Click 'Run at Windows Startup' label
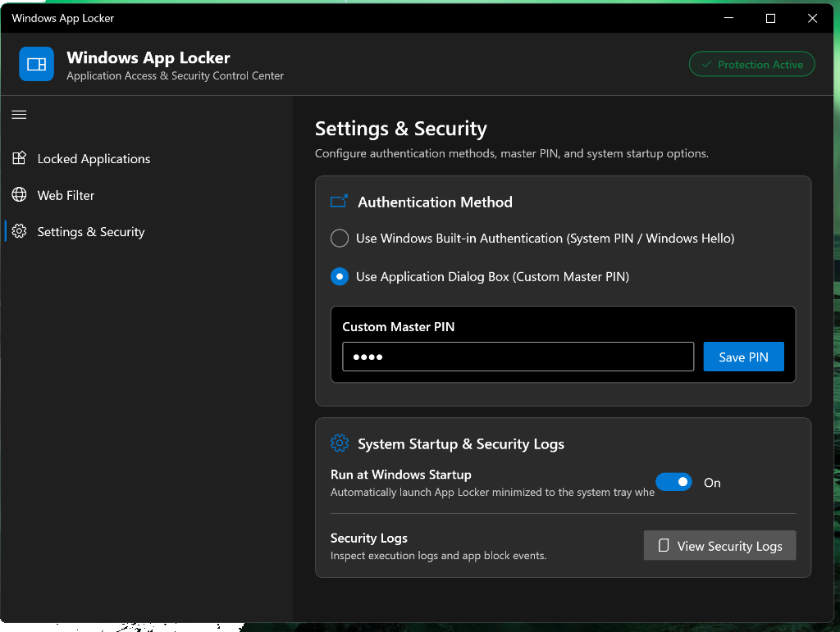This screenshot has width=840, height=632. pyautogui.click(x=400, y=475)
